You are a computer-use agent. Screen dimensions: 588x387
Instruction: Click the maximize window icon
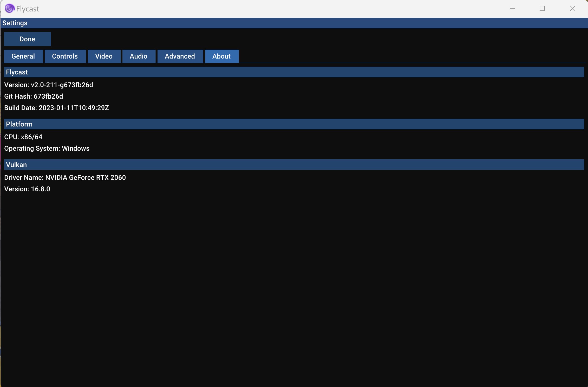pos(543,9)
